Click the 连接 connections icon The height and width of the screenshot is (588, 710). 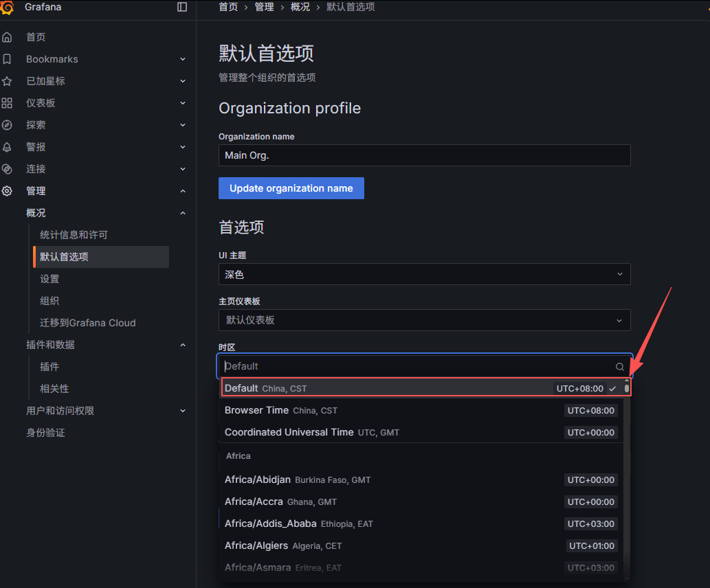tap(8, 168)
